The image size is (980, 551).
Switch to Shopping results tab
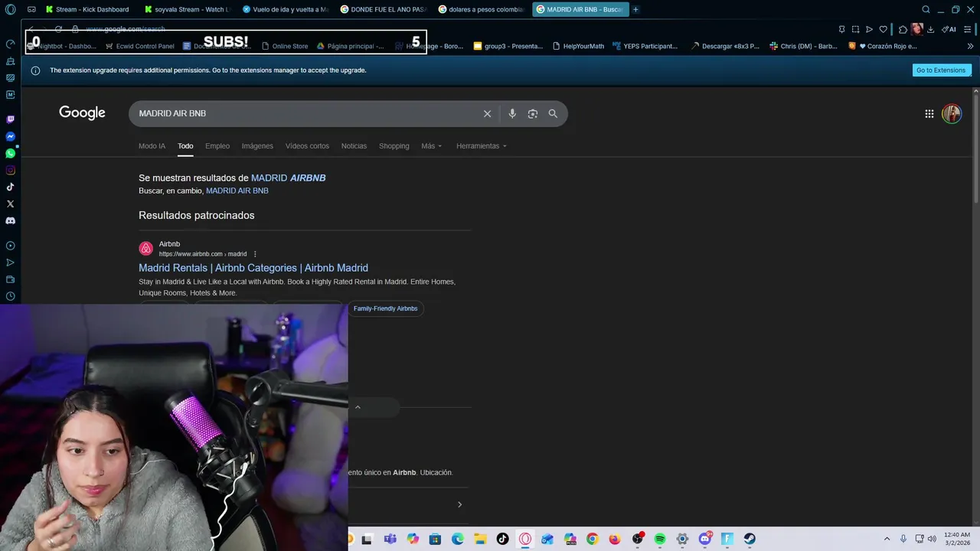(394, 146)
